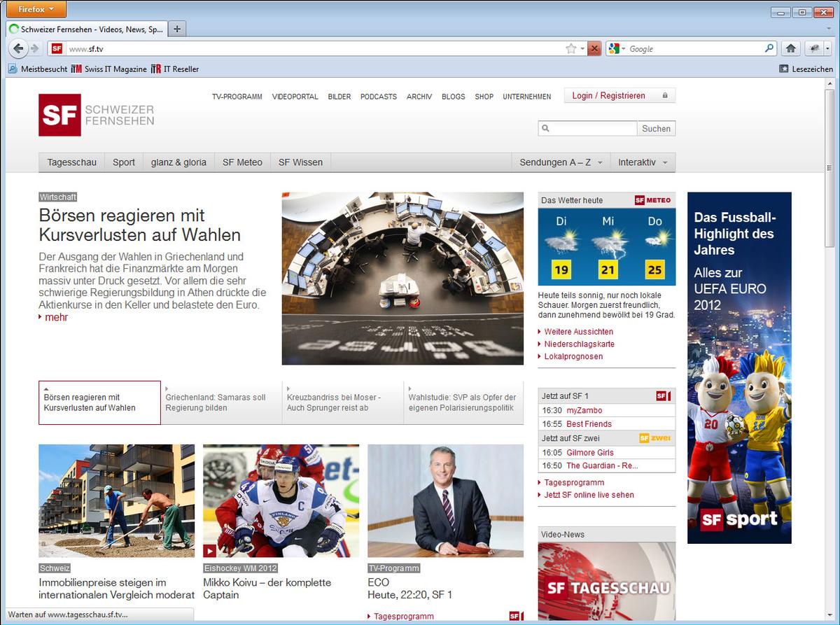This screenshot has height=625, width=840.
Task: Go to the Sport section
Action: tap(124, 162)
